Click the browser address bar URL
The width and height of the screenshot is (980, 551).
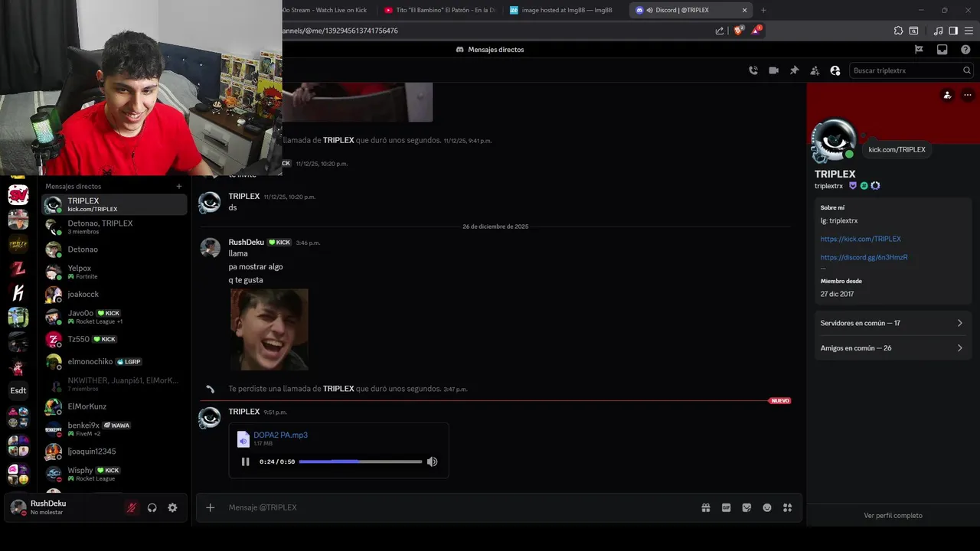click(340, 31)
